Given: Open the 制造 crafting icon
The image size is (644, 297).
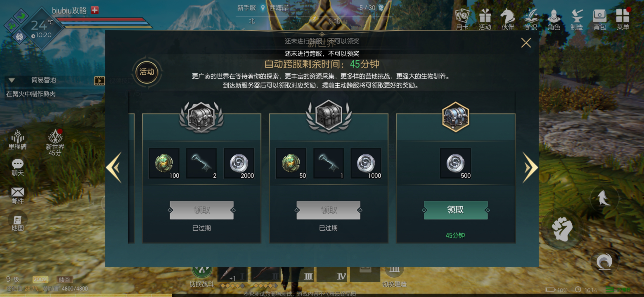Looking at the screenshot, I should pos(577,19).
